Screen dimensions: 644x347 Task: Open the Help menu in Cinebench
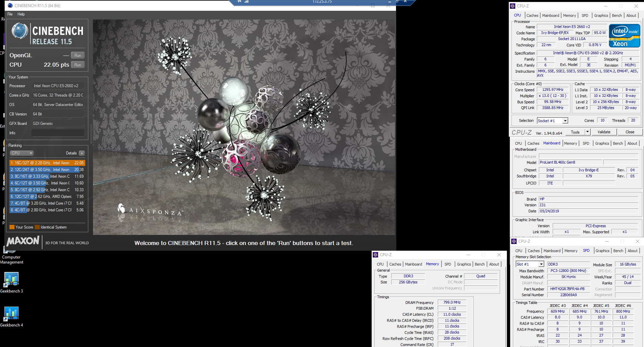click(x=21, y=14)
